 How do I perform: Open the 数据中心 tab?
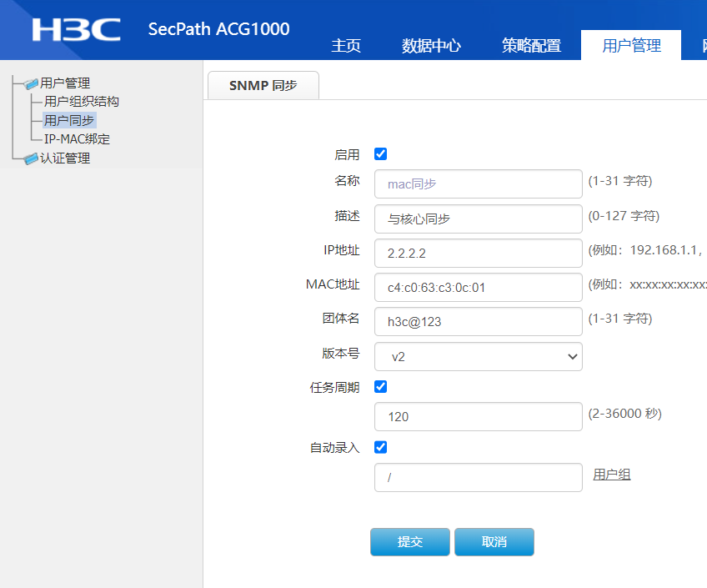point(431,46)
